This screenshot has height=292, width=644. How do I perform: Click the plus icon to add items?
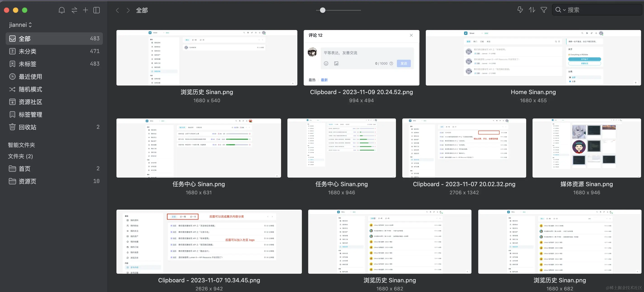[x=85, y=10]
